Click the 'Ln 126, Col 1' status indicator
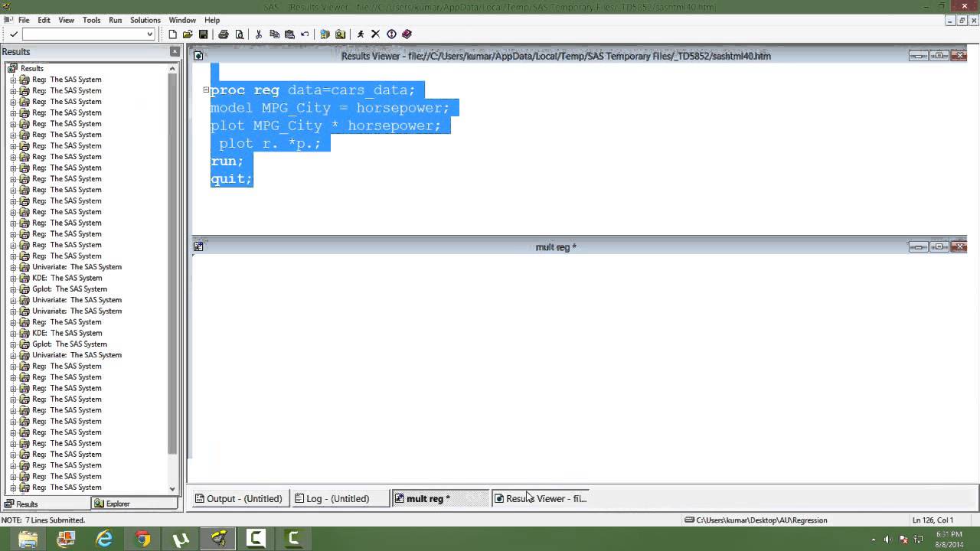The width and height of the screenshot is (980, 551). 933,520
